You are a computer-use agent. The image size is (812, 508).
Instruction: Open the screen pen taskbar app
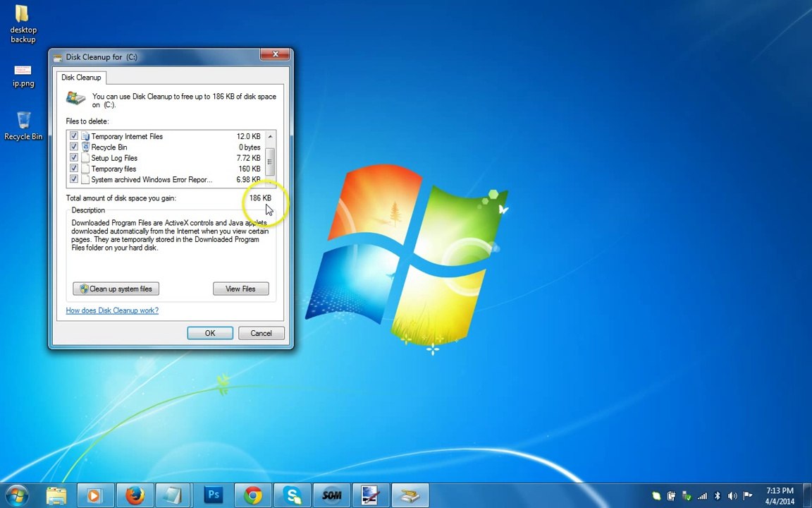pos(371,495)
